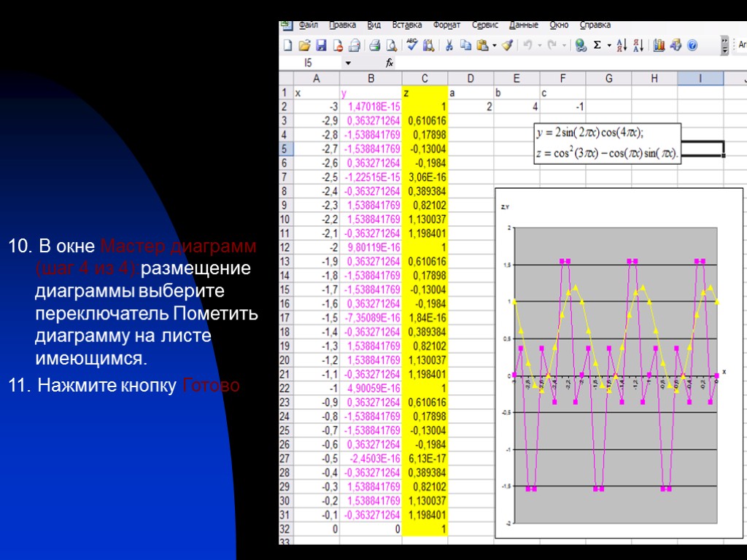Viewport: 747px width, 560px height.
Task: Click the Cut scissors icon
Action: click(449, 45)
